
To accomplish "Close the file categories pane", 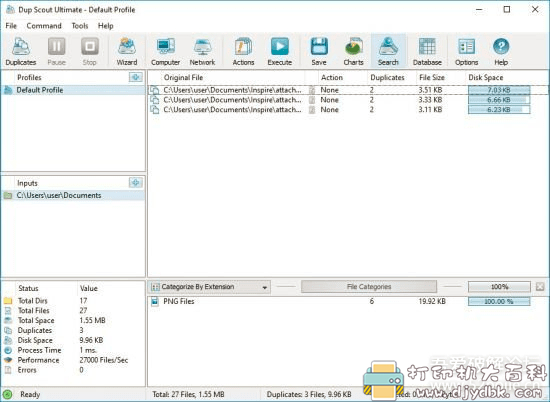I will (540, 287).
